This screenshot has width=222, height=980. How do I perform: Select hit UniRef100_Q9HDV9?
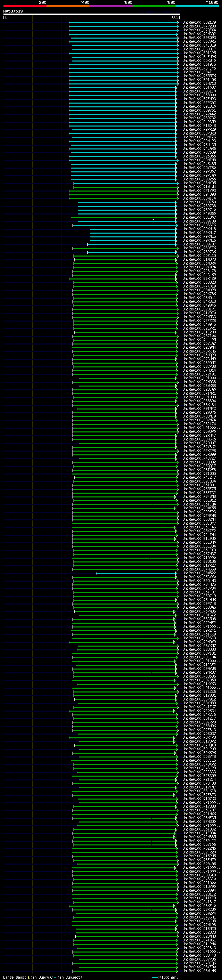199,642
